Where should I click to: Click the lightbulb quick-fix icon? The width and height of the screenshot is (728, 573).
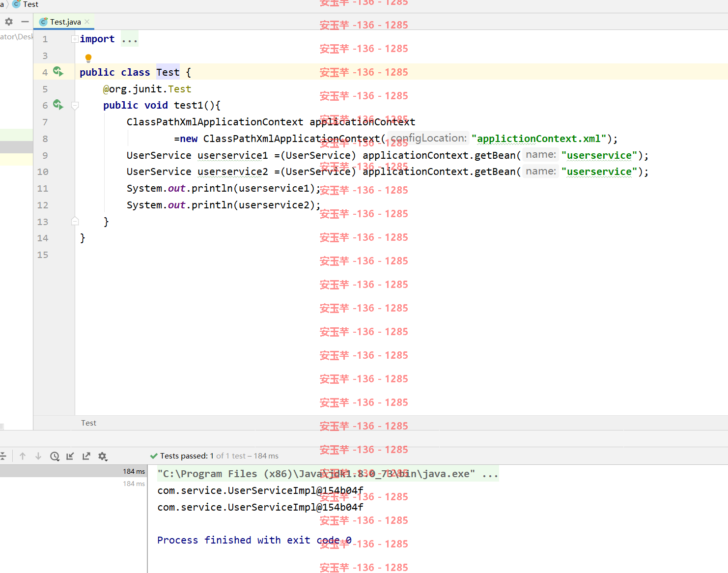point(88,58)
